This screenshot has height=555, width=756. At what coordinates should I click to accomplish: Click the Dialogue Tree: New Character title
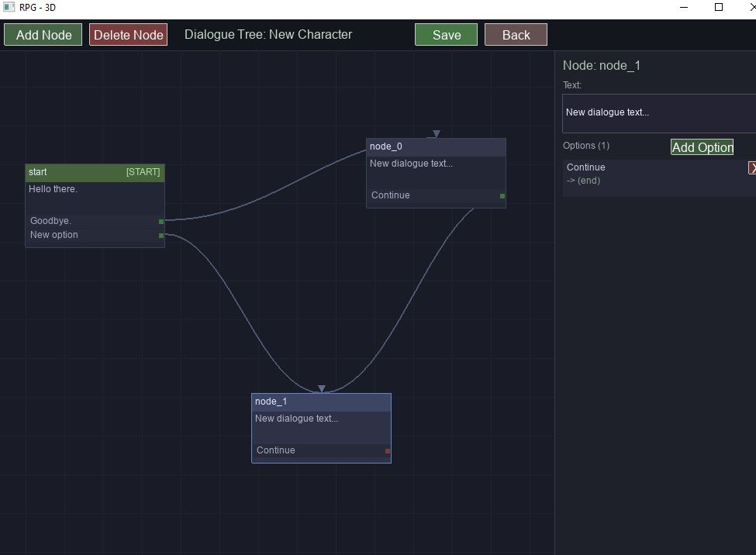pyautogui.click(x=268, y=35)
